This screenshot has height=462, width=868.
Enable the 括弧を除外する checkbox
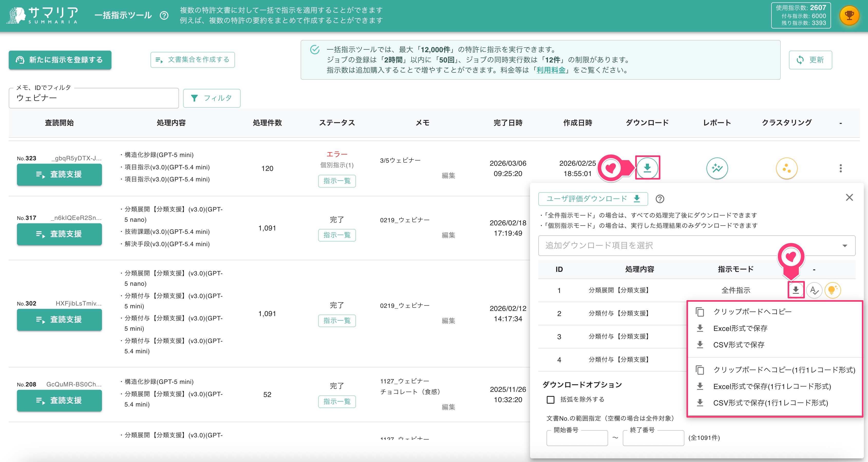tap(550, 400)
